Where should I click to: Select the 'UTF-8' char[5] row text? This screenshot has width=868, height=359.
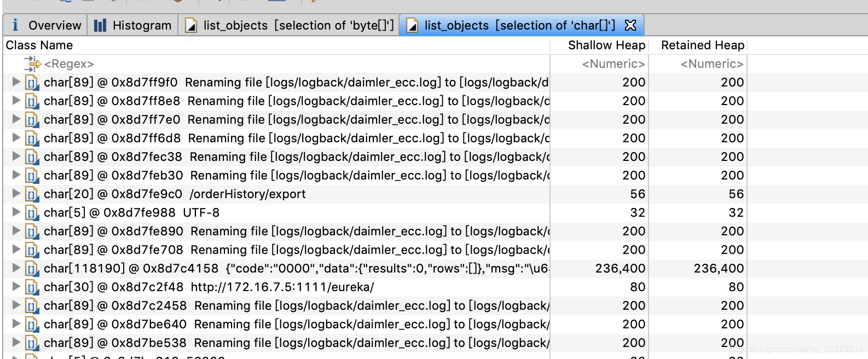point(131,213)
